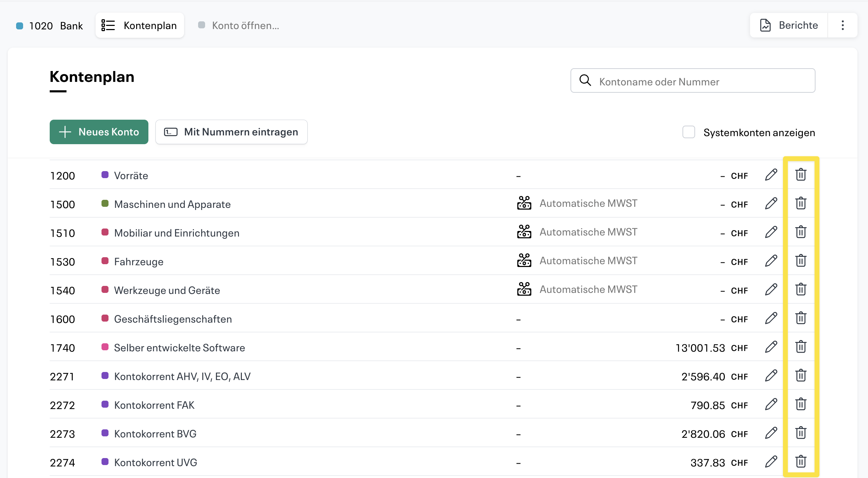Click the pink swatch of Werkzeuge und Geräte
The width and height of the screenshot is (868, 478).
point(105,289)
